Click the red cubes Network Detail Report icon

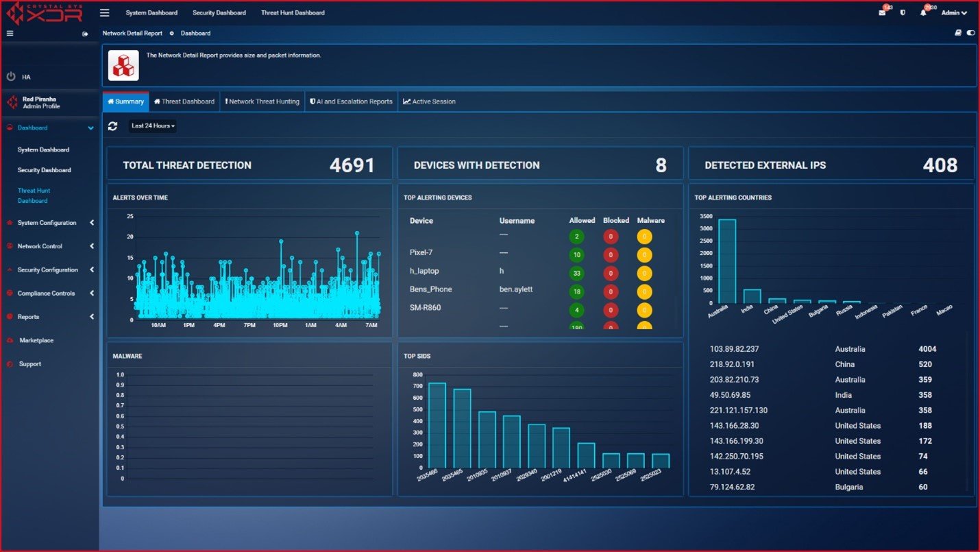click(123, 65)
